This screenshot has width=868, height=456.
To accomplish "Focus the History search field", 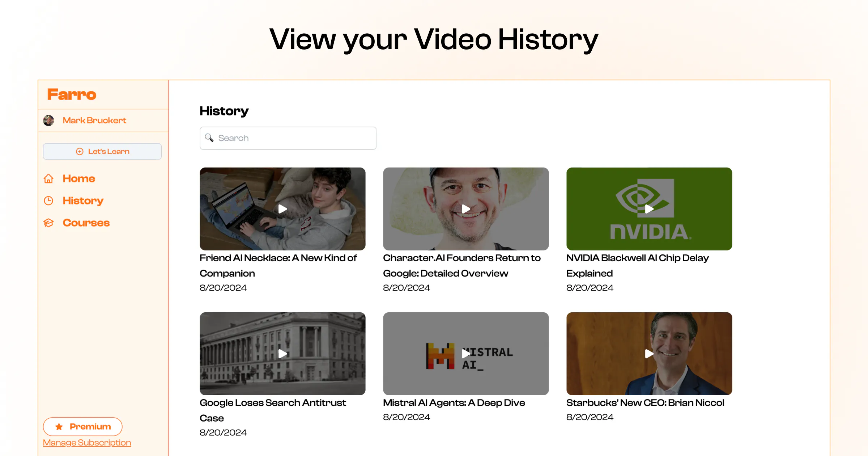I will coord(288,138).
